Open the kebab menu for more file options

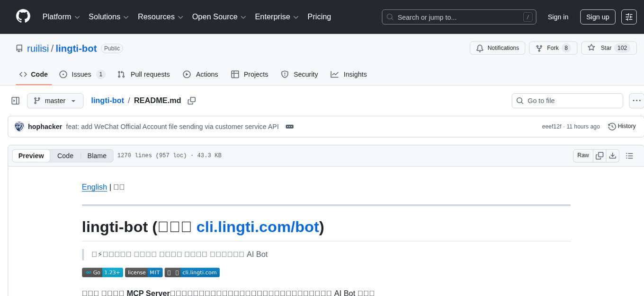point(636,100)
